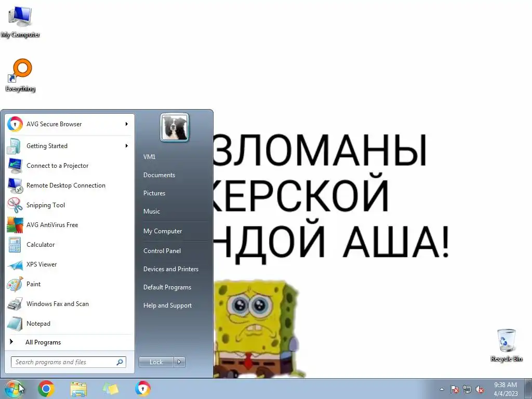The width and height of the screenshot is (532, 399).
Task: Open Help and Support
Action: pos(167,305)
